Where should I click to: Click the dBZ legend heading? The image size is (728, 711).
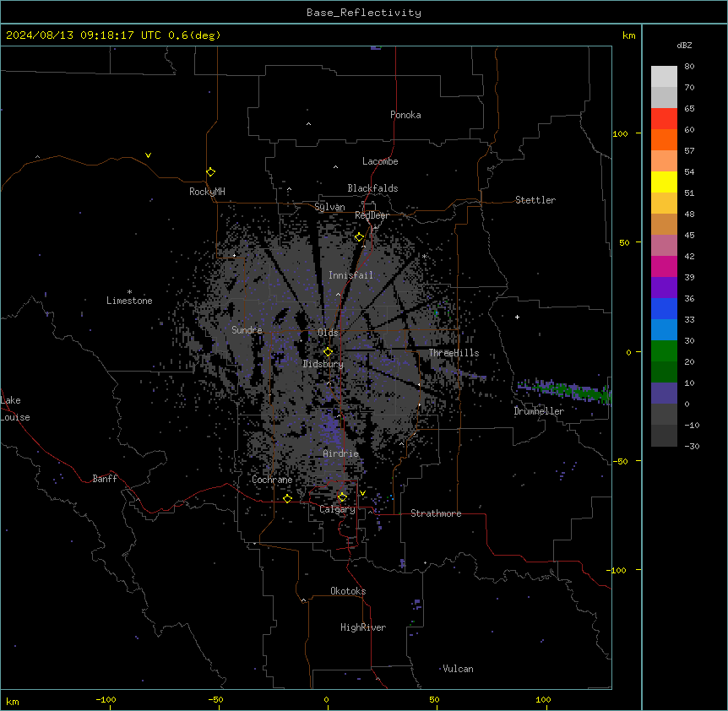coord(684,46)
